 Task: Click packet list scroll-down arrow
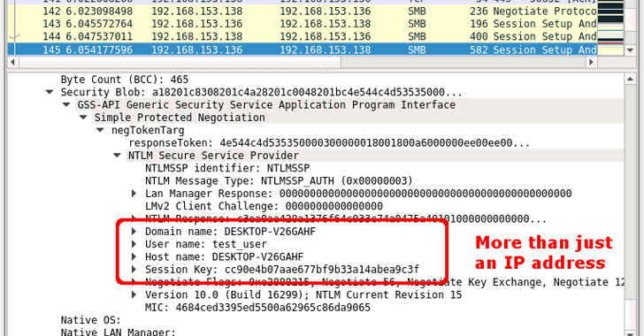click(631, 50)
